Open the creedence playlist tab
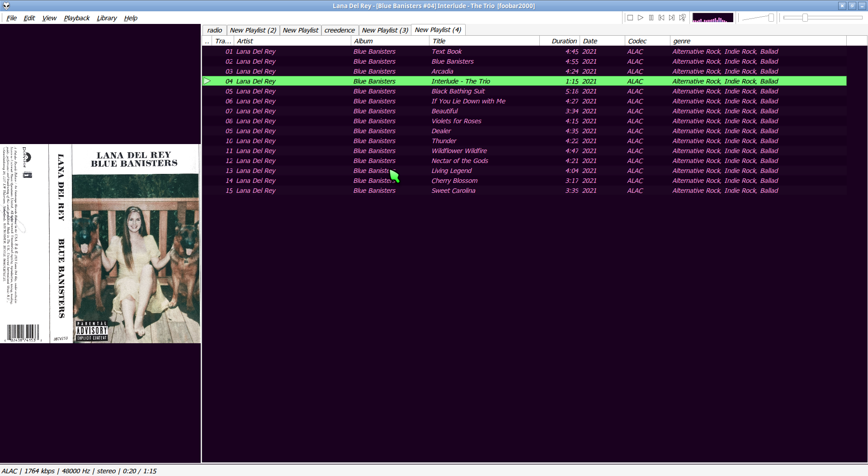Image resolution: width=868 pixels, height=476 pixels. coord(340,30)
